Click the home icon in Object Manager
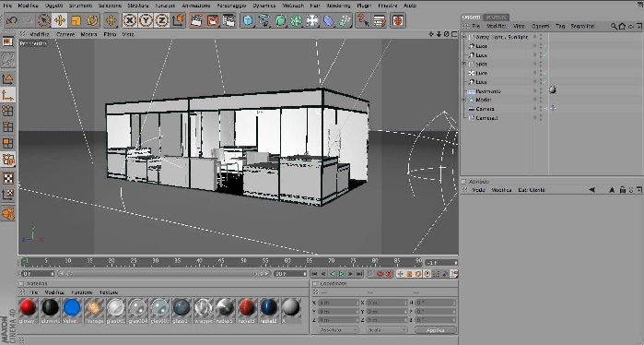The width and height of the screenshot is (644, 345). (622, 26)
